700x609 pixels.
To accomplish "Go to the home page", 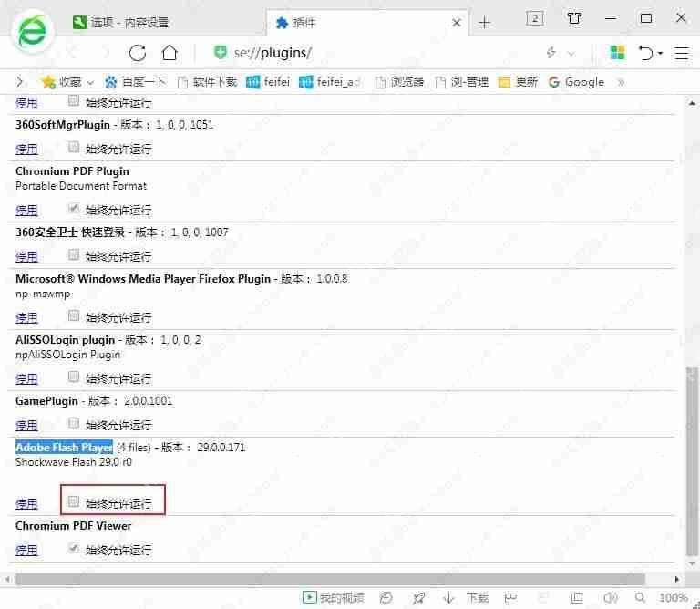I will click(170, 53).
